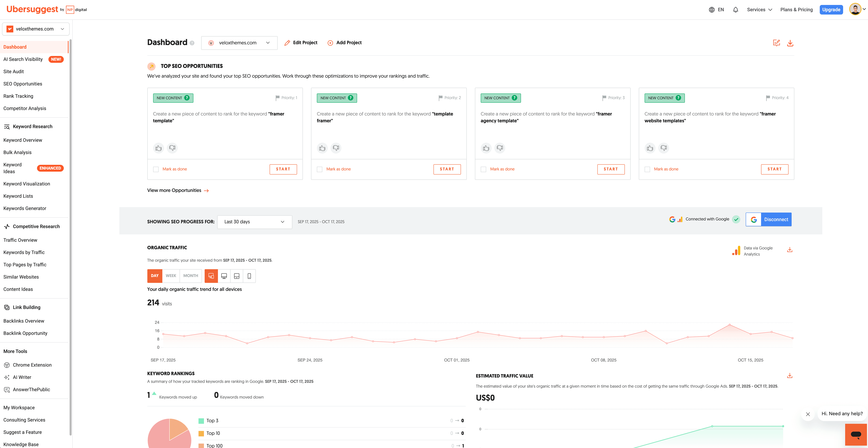Give thumbs down on framer agency template opportunity

[500, 148]
